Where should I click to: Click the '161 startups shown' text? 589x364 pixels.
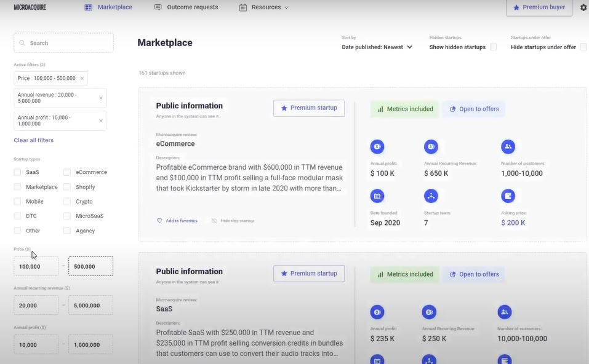point(162,73)
